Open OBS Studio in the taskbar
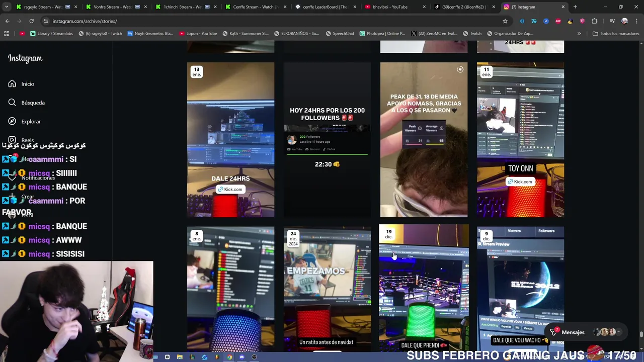644x362 pixels. [x=254, y=357]
